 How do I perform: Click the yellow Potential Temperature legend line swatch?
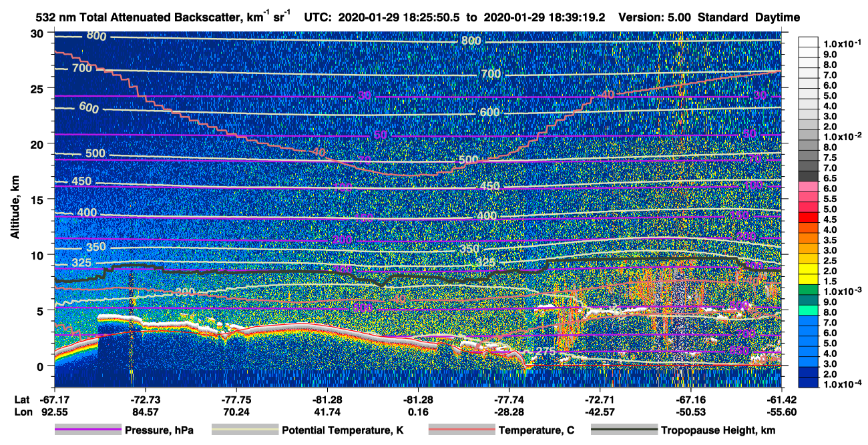pyautogui.click(x=245, y=430)
